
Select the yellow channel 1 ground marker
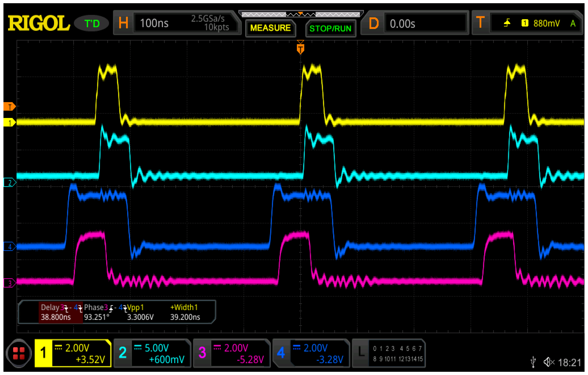click(9, 123)
